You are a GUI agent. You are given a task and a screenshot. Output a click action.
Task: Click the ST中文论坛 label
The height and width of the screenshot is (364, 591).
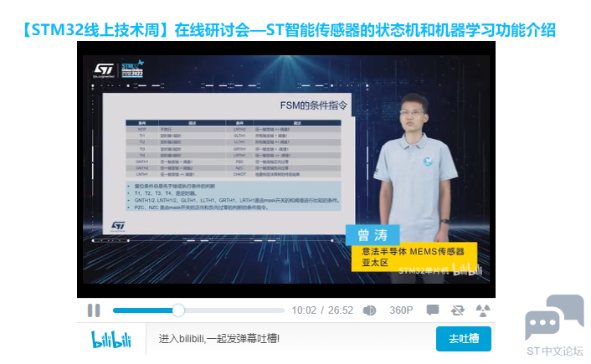[554, 351]
